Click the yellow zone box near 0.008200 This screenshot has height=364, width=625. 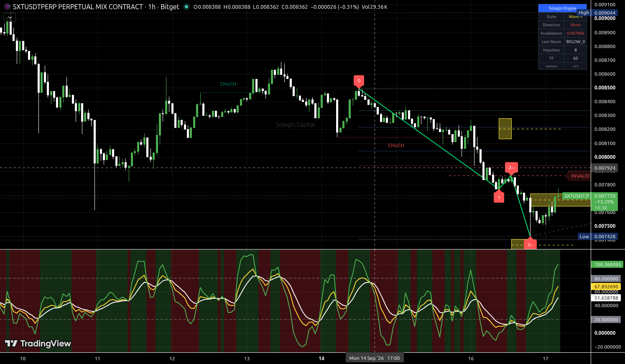(x=505, y=129)
